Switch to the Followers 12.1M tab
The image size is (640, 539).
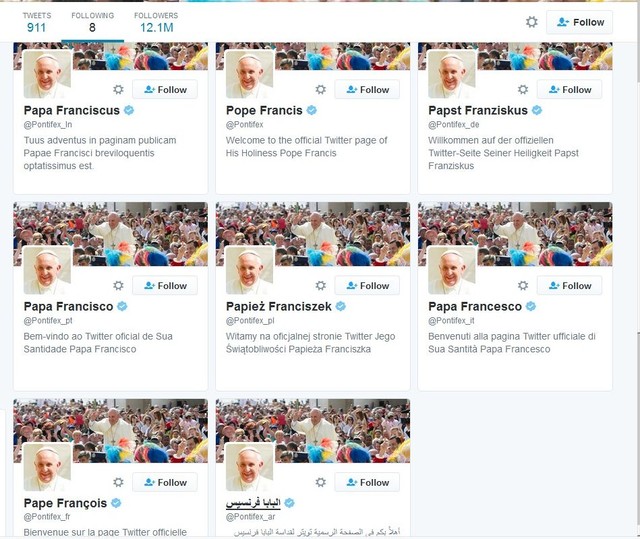[156, 23]
